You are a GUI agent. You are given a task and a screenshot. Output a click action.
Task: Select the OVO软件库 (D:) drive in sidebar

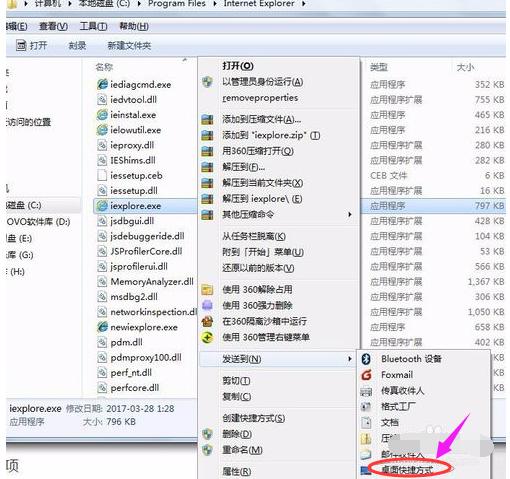pos(39,222)
